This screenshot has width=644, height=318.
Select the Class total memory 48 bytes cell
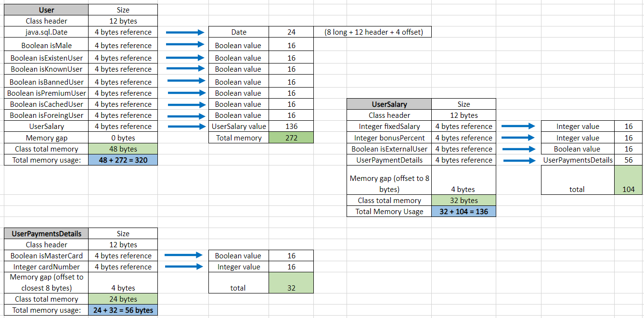[123, 149]
